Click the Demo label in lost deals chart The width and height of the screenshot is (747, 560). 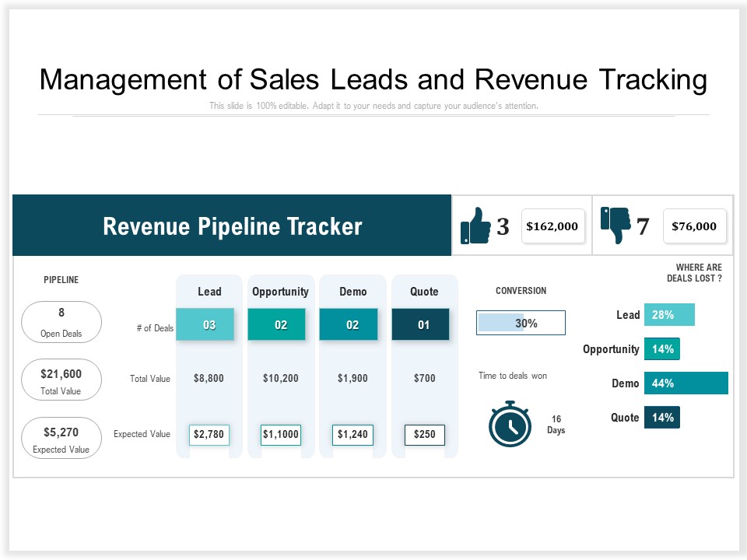coord(625,383)
